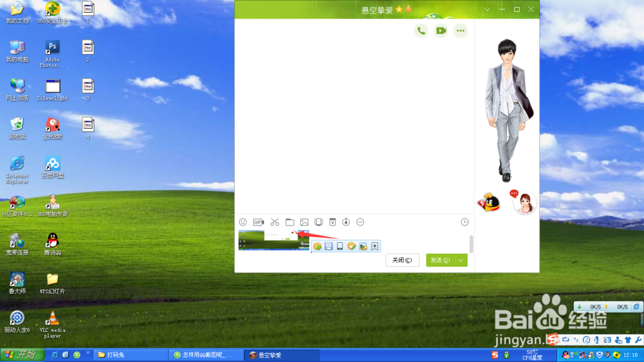
Task: Open 回收站 recycle bin
Action: [17, 128]
